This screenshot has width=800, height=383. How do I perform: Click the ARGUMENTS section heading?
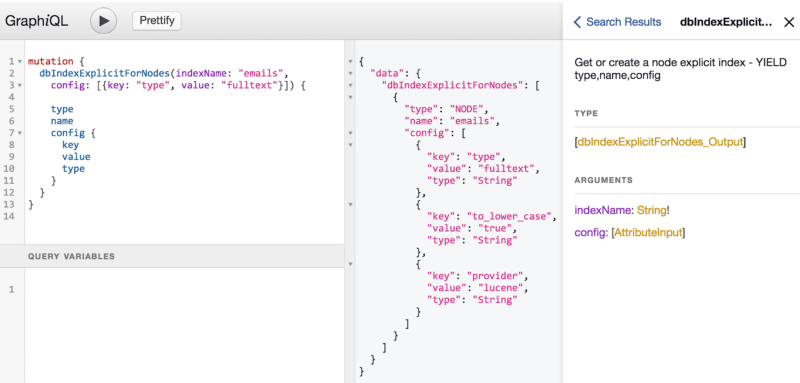click(x=604, y=180)
